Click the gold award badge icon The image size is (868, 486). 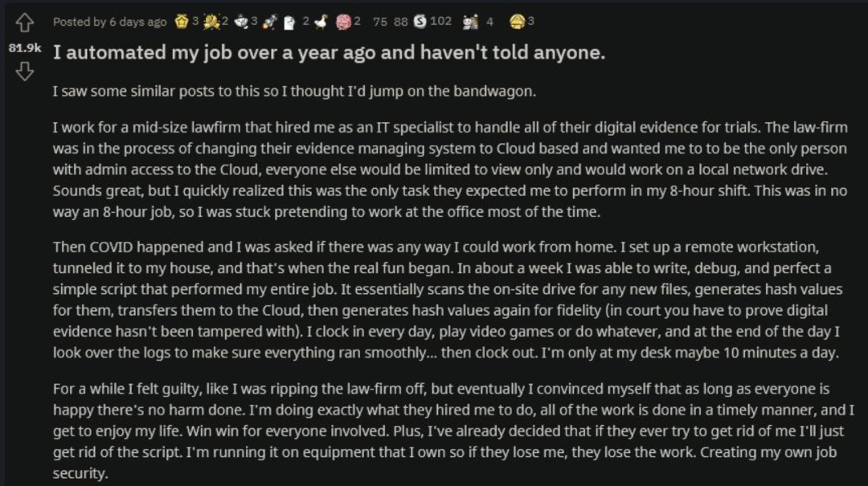point(182,22)
